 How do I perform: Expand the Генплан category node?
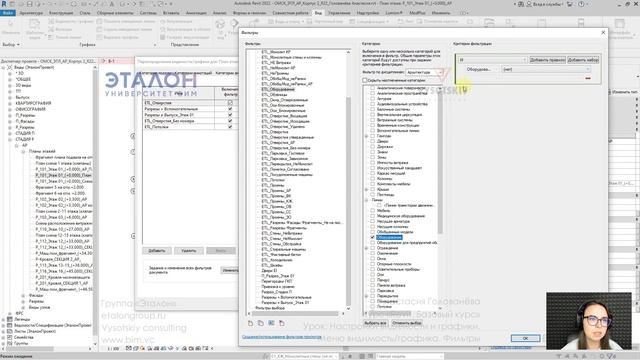point(366,136)
